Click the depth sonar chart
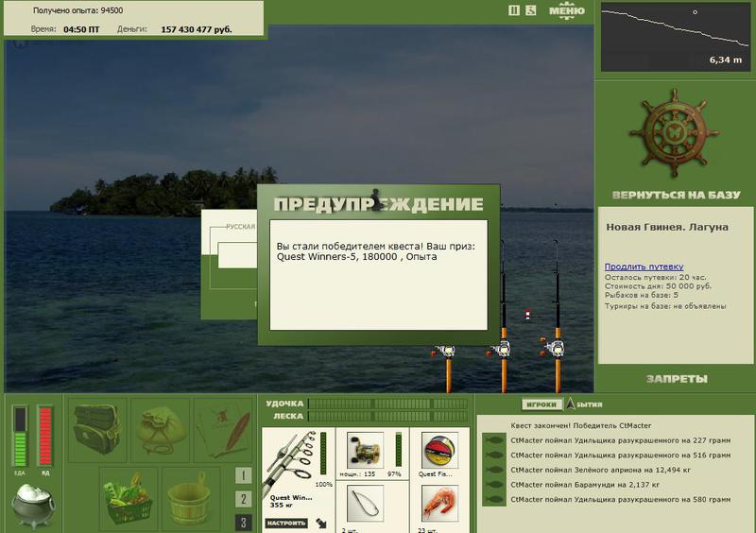 pyautogui.click(x=675, y=37)
